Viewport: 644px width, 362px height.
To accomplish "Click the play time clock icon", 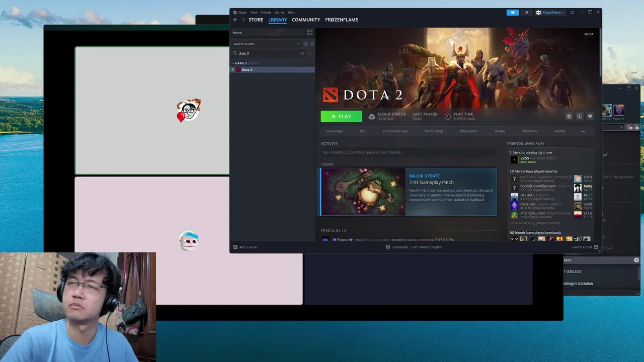I will pyautogui.click(x=448, y=116).
